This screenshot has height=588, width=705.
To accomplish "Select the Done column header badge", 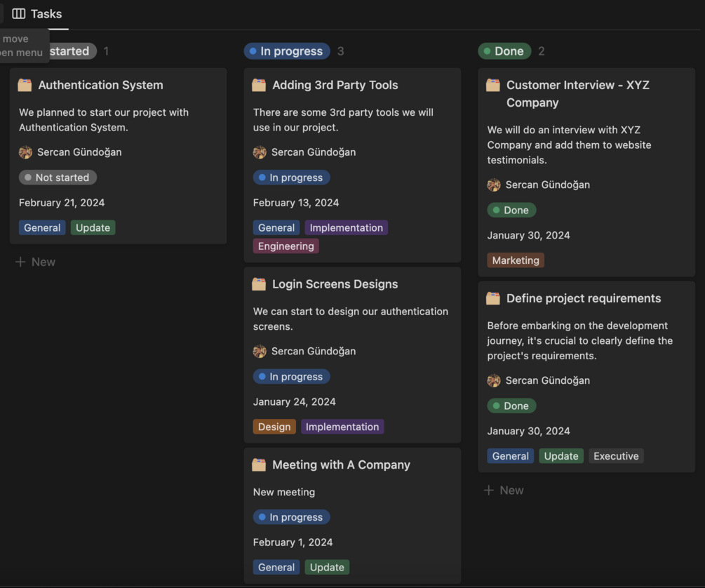I will (504, 51).
